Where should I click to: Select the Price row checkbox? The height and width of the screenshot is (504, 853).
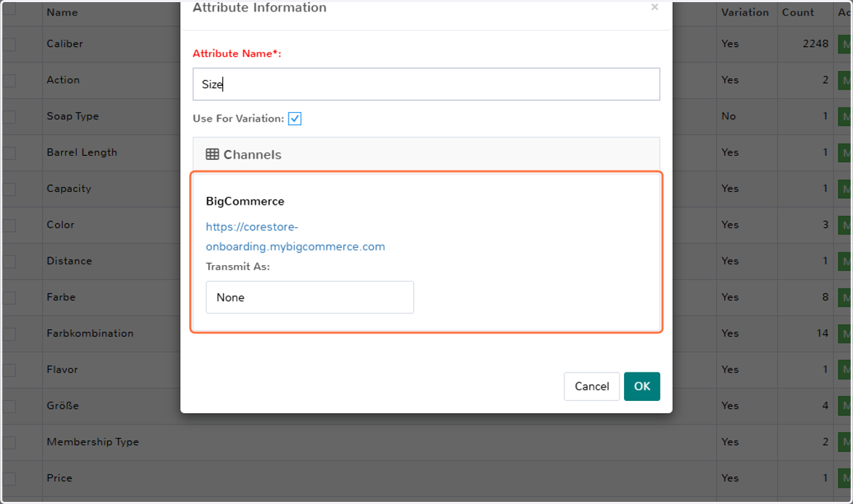click(9, 479)
